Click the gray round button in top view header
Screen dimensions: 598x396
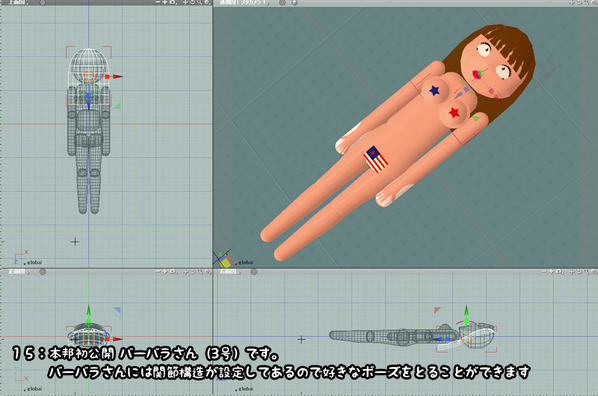coord(43,2)
